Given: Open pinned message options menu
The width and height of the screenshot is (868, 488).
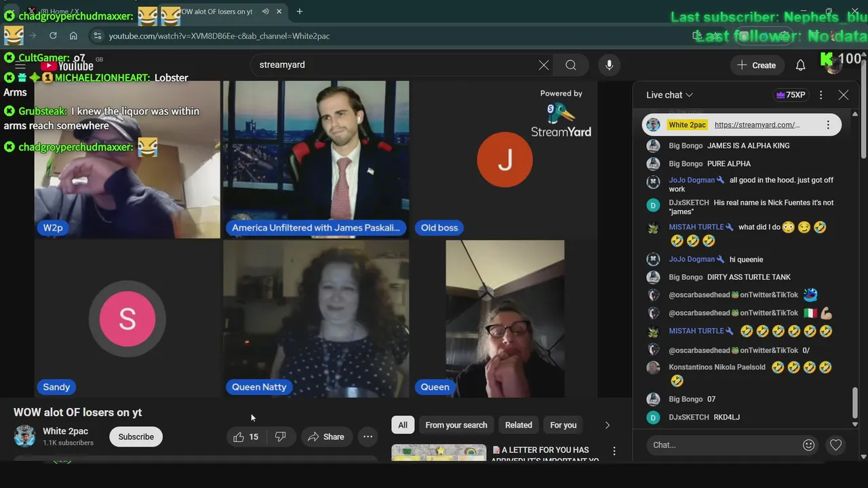Looking at the screenshot, I should tap(828, 125).
